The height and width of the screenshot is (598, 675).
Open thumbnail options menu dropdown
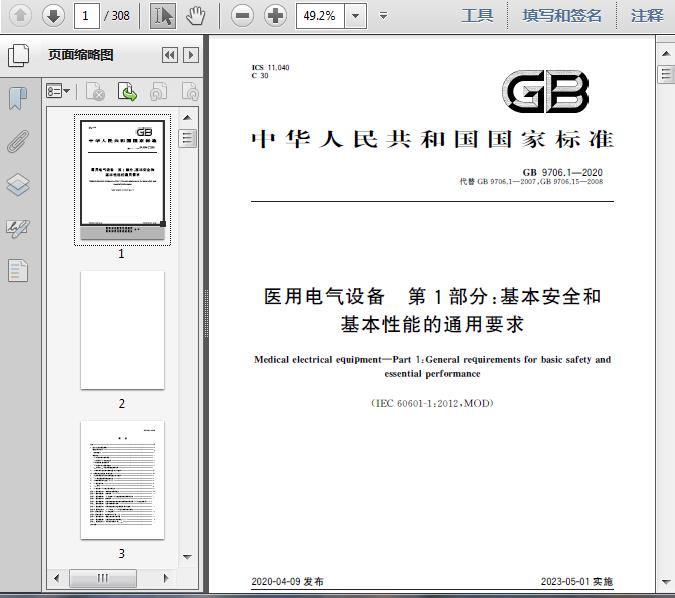58,91
